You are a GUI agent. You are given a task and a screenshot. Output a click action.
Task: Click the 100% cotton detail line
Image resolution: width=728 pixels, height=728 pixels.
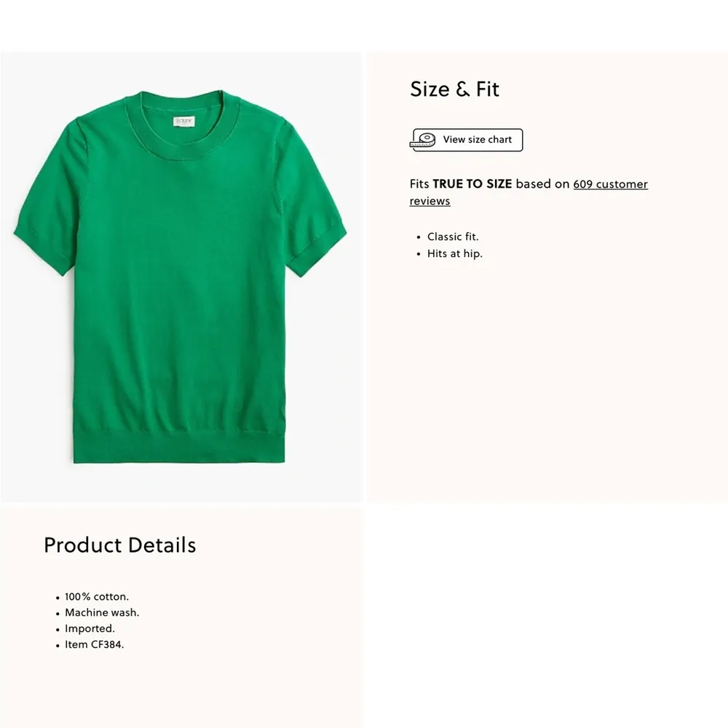[97, 597]
